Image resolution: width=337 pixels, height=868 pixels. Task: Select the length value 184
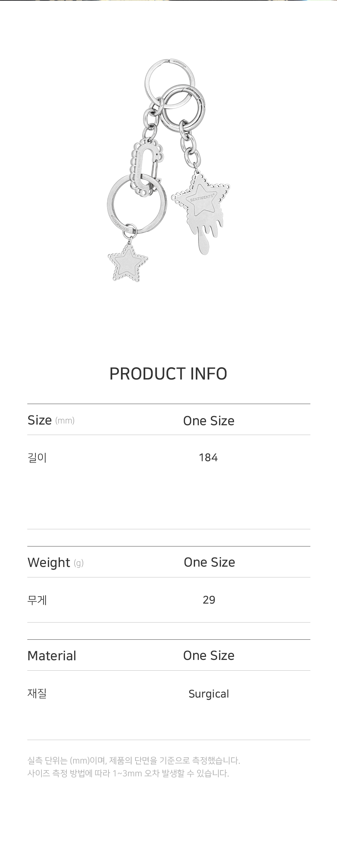[208, 458]
